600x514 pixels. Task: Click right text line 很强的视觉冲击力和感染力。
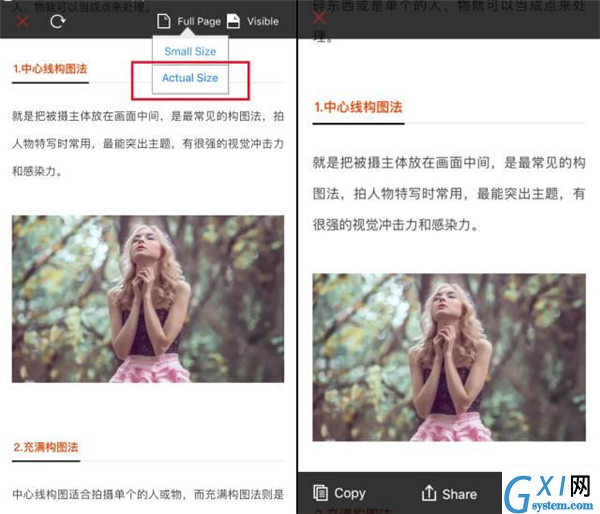396,225
